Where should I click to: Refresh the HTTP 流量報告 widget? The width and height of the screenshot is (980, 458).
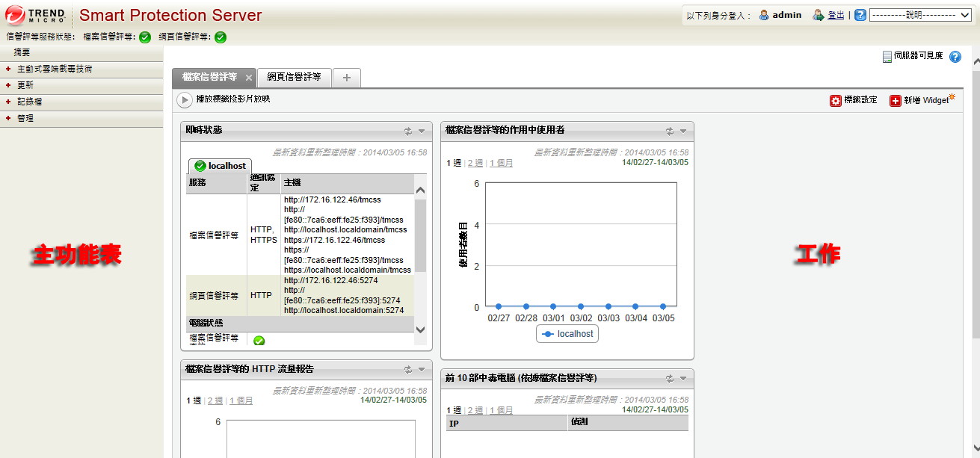408,369
